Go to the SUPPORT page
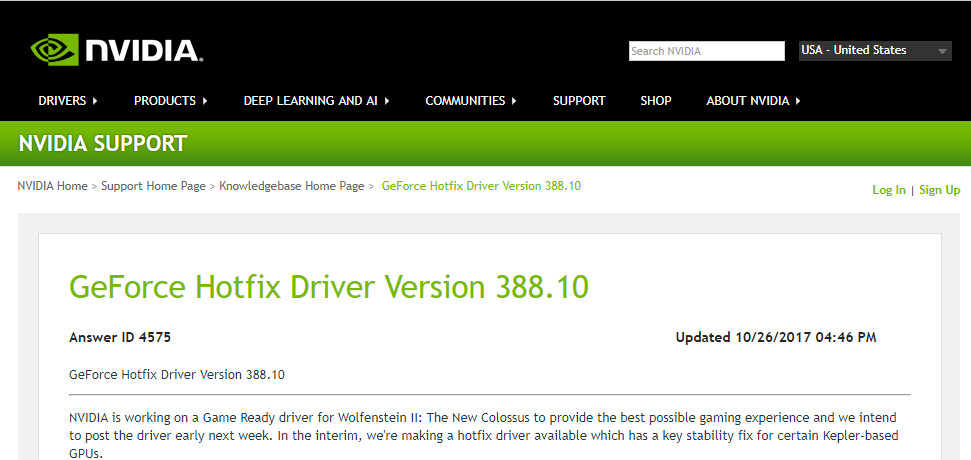This screenshot has width=971, height=460. [579, 101]
